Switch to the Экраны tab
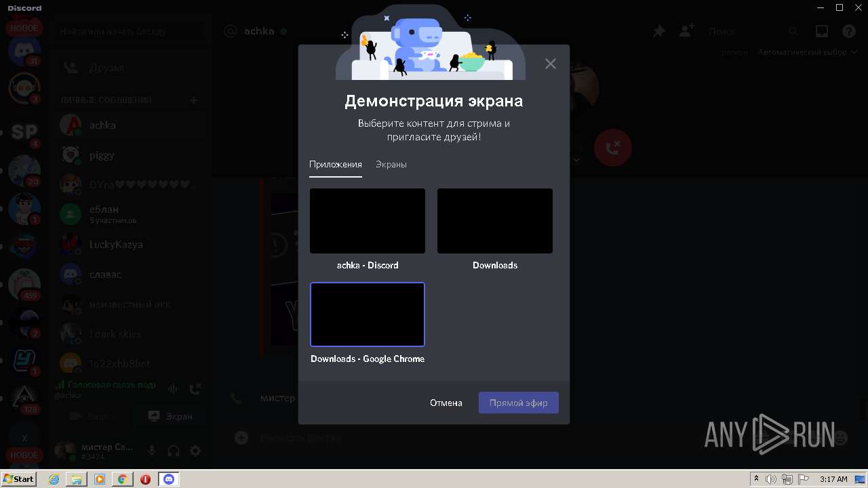Screen dimensions: 868x488 391,165
